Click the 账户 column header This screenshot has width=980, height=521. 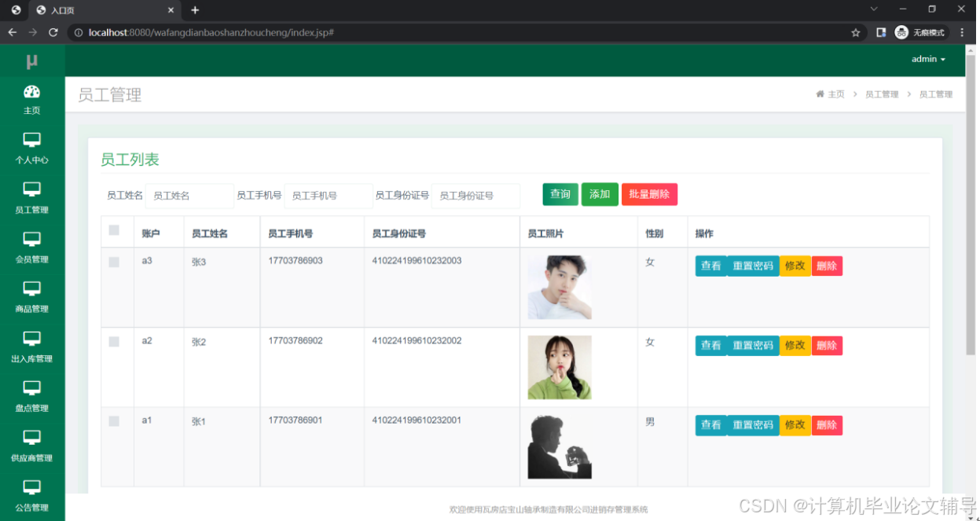coord(151,233)
